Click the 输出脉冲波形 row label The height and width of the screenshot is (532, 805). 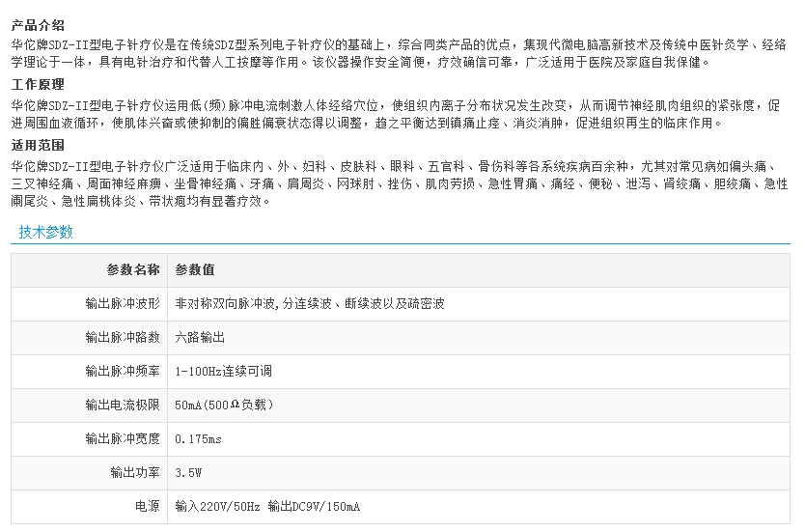point(123,303)
